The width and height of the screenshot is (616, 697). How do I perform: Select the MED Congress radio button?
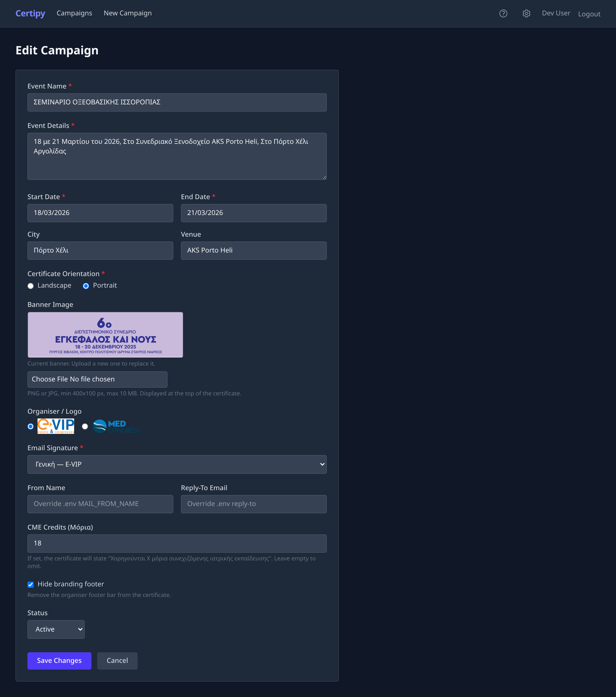click(85, 426)
